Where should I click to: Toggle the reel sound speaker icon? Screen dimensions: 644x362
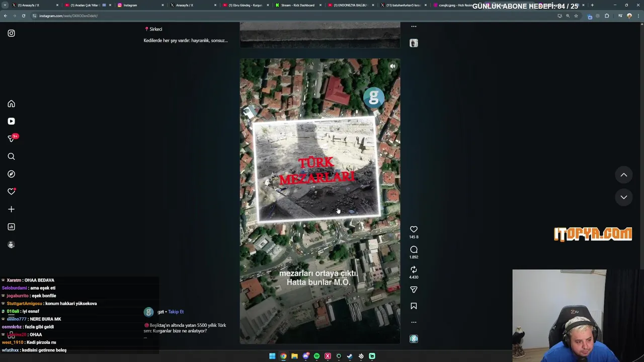click(392, 66)
